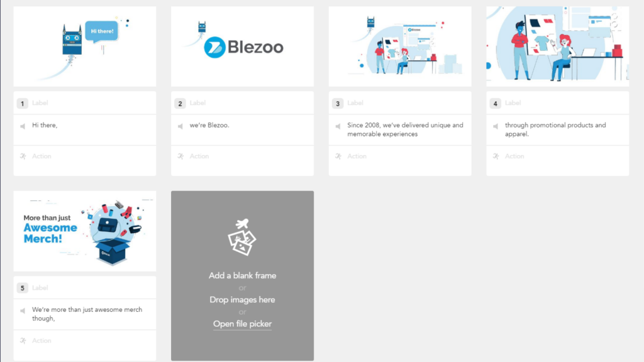The image size is (644, 362).
Task: Edit text "through promotional products and apparel."
Action: point(555,129)
